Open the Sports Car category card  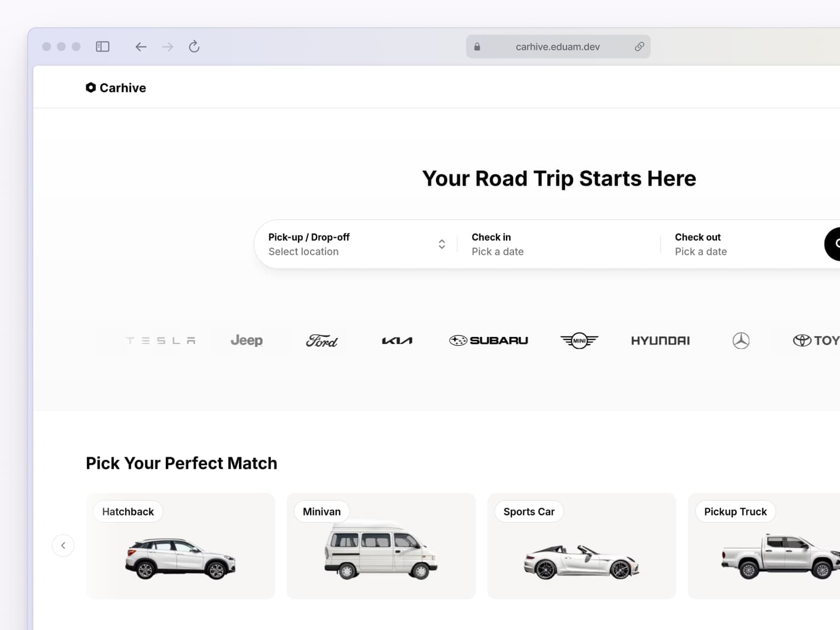tap(581, 546)
